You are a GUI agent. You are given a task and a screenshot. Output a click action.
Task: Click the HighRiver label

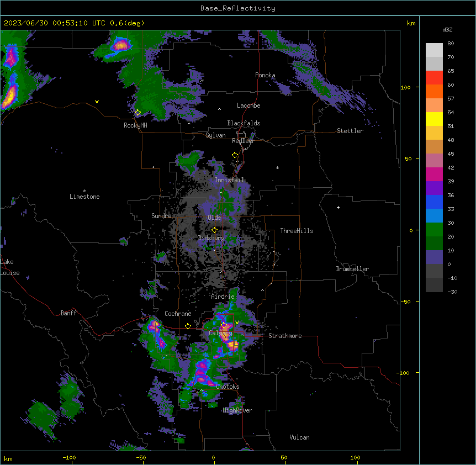(237, 410)
